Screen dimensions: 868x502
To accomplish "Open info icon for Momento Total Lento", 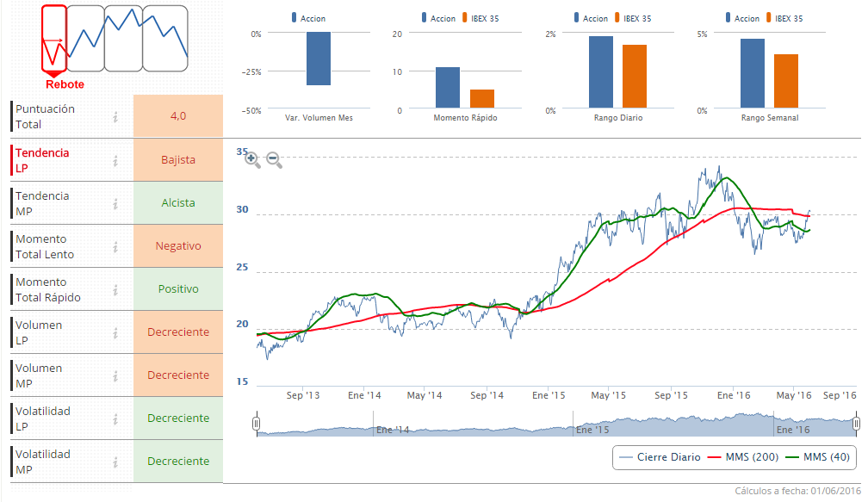I will click(x=115, y=246).
